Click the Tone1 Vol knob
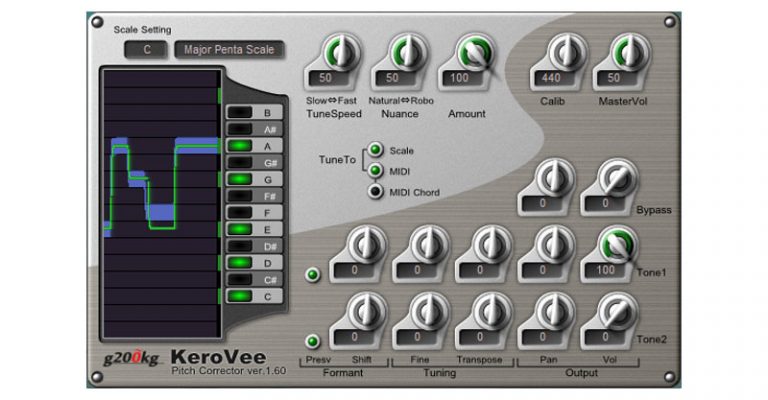Image resolution: width=768 pixels, height=400 pixels. pos(618,245)
